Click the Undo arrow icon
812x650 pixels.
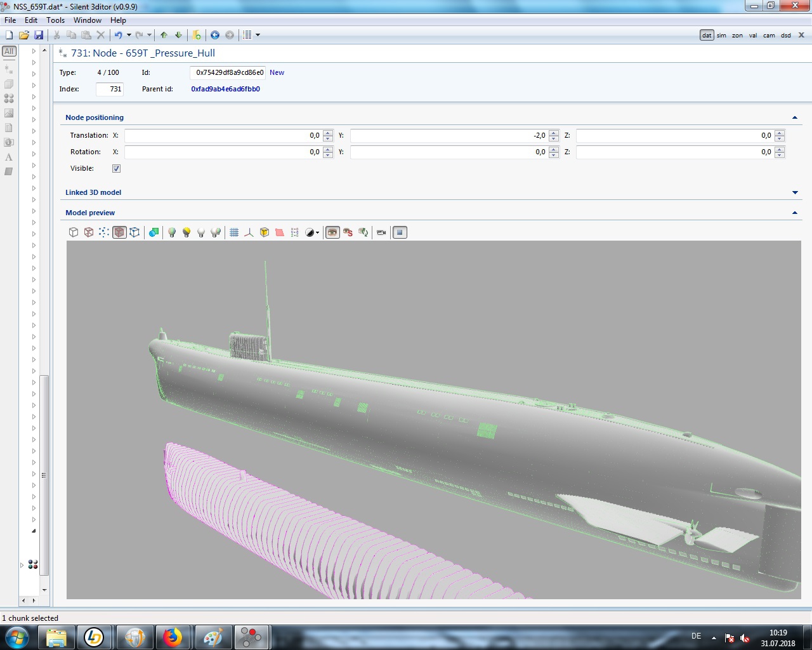pos(118,35)
